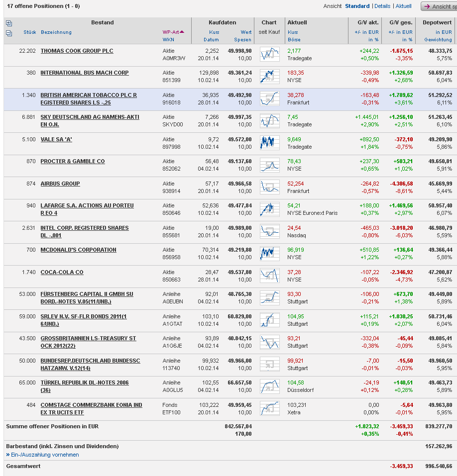This screenshot has height=476, width=457.
Task: Sort by Bezeichnung column header
Action: (56, 32)
